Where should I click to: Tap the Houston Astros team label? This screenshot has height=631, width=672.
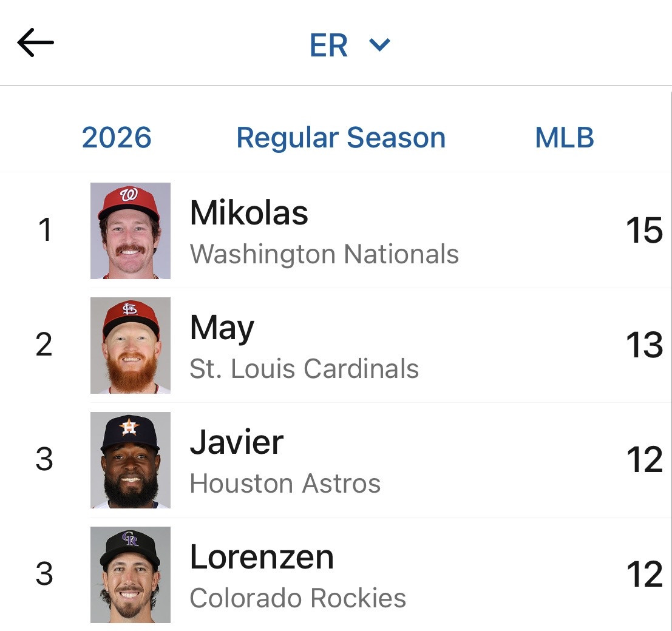285,484
